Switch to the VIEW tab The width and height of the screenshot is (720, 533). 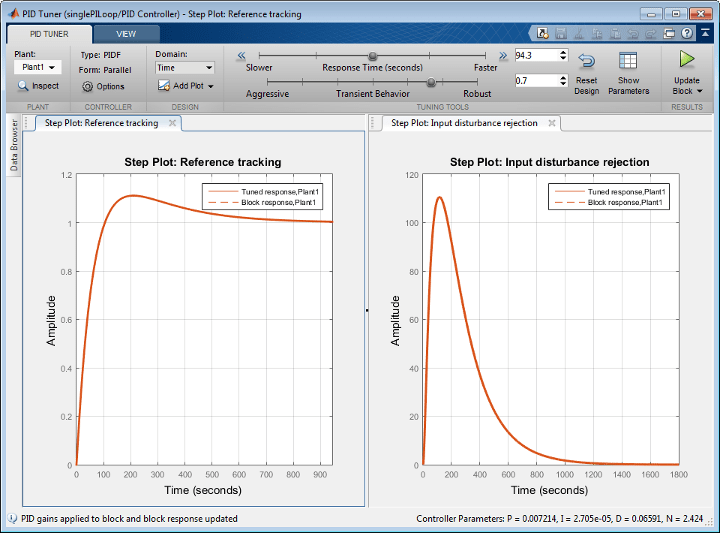coord(126,33)
